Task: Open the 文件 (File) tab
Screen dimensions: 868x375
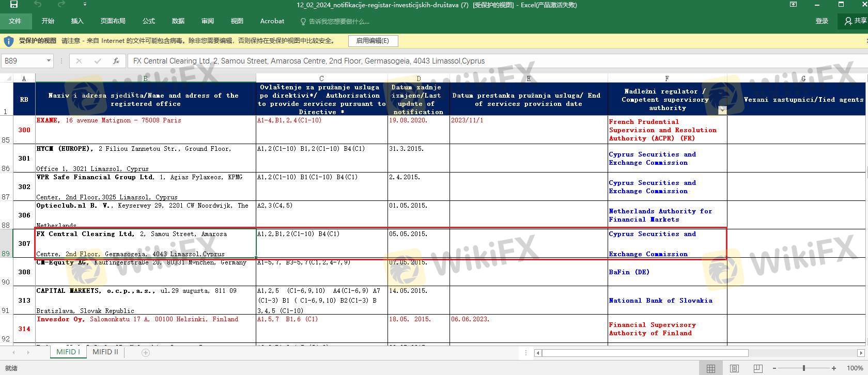Action: (15, 21)
